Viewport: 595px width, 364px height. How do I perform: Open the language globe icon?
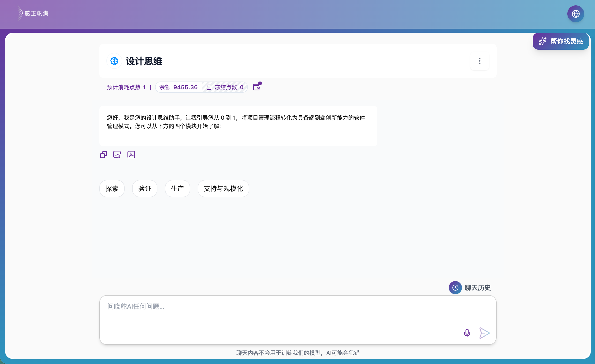click(x=576, y=14)
